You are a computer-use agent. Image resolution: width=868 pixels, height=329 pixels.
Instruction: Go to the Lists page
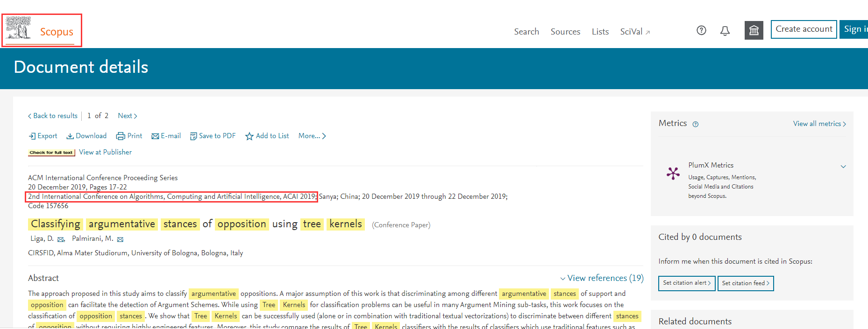point(600,32)
